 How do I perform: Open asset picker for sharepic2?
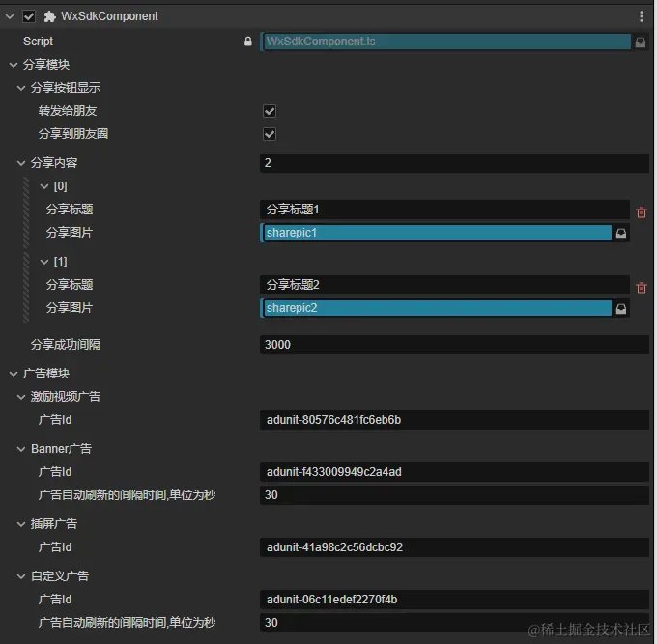pyautogui.click(x=621, y=309)
